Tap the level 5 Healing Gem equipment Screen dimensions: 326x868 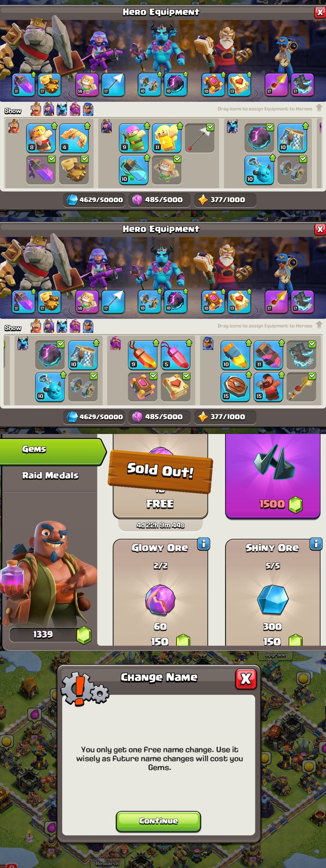pos(175,355)
